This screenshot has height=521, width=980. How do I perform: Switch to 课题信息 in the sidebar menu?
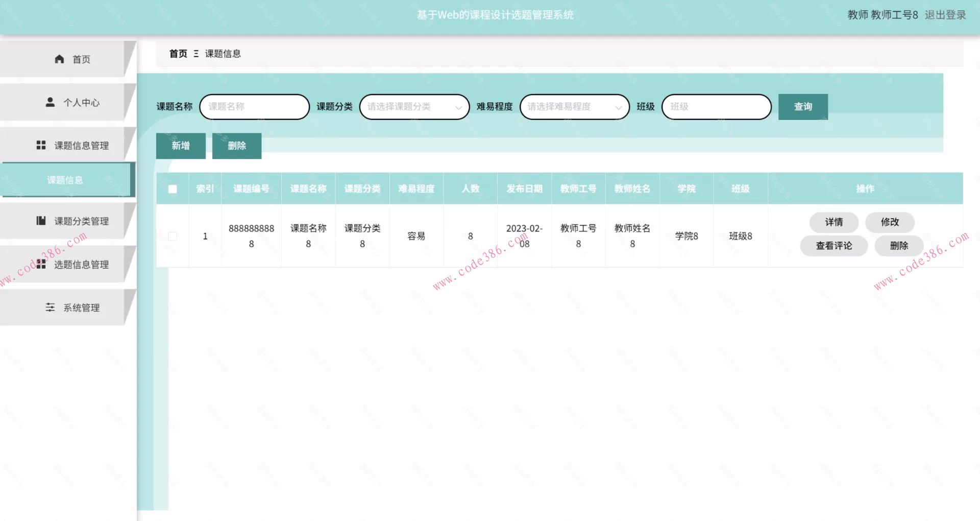pos(64,180)
